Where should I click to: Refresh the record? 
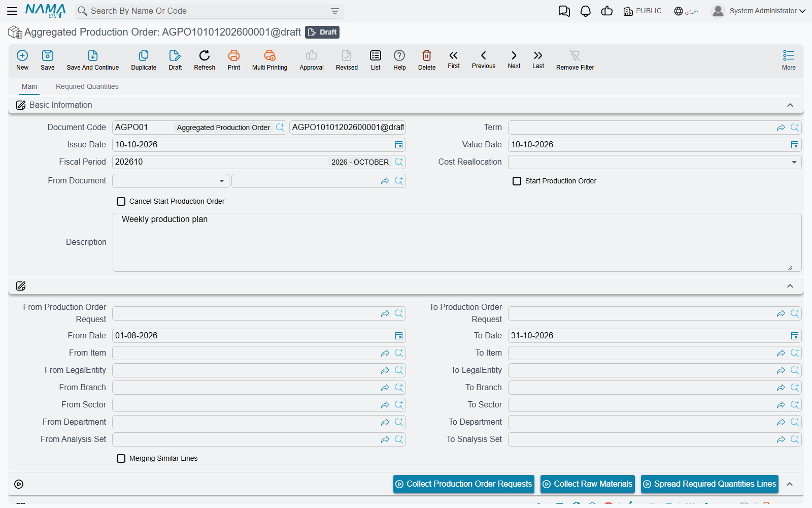tap(205, 60)
